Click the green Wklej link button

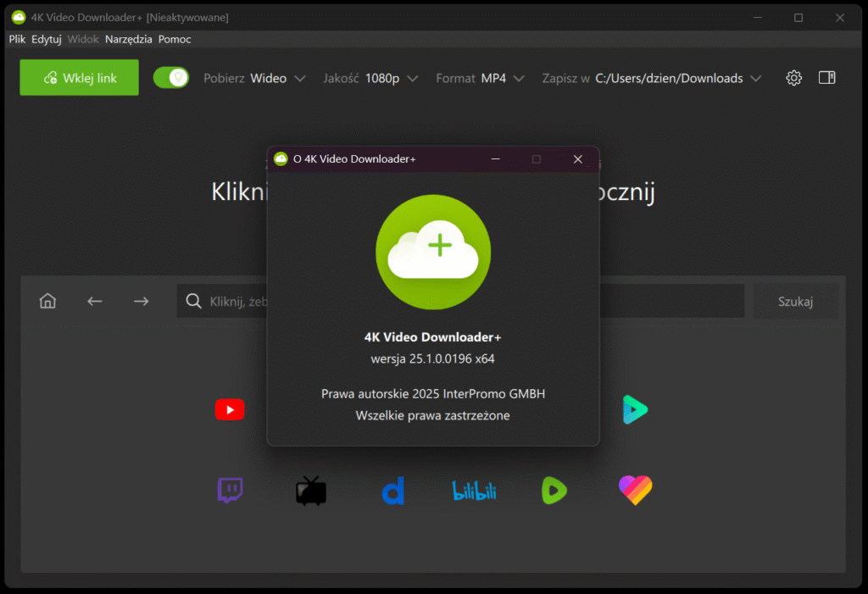[79, 77]
